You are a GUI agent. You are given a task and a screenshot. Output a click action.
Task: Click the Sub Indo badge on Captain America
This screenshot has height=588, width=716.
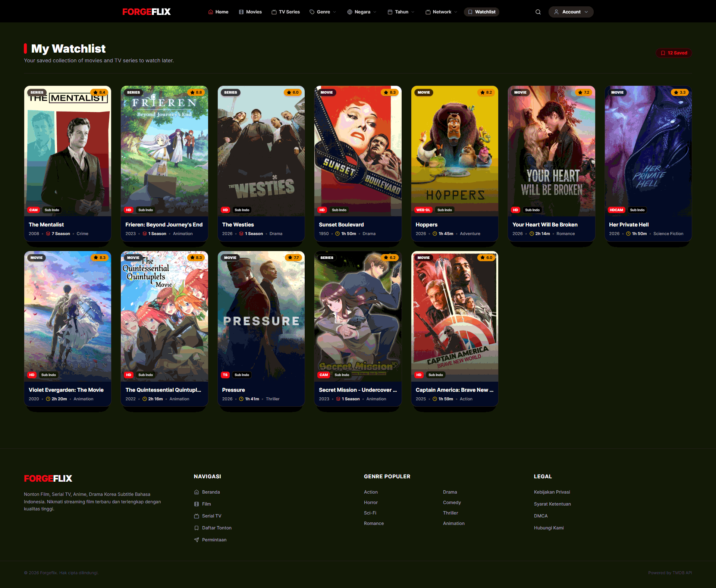tap(436, 375)
